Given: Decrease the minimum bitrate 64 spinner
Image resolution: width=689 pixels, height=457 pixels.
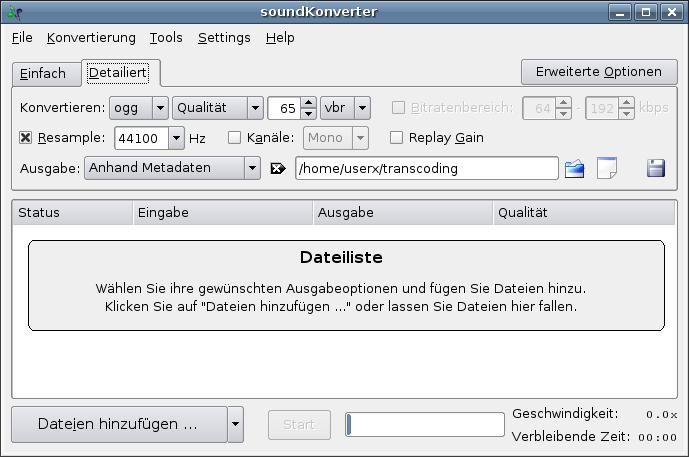Looking at the screenshot, I should [563, 114].
